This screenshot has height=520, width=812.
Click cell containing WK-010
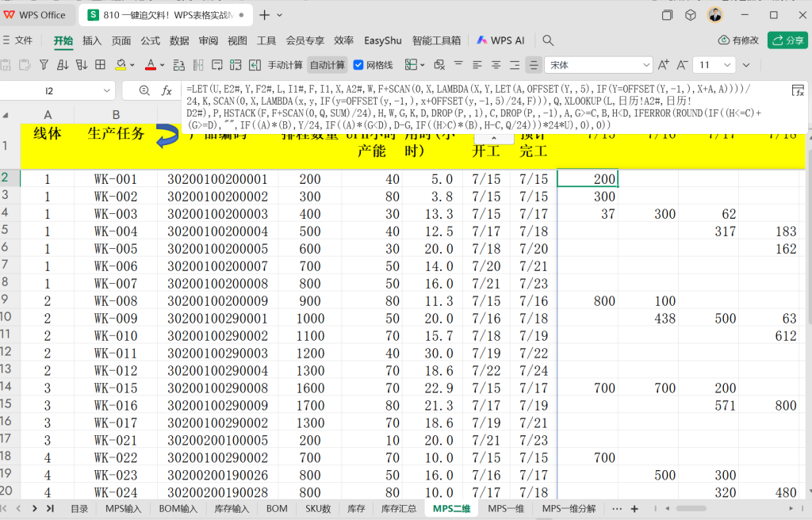[116, 335]
